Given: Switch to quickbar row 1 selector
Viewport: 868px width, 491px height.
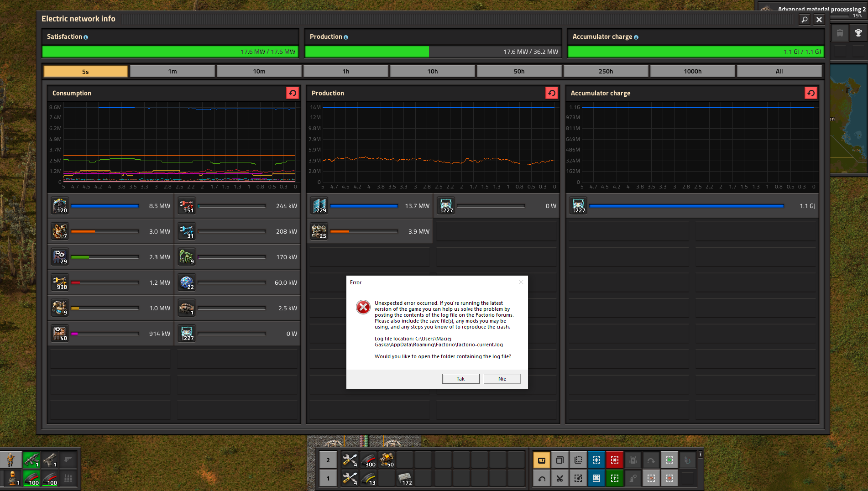Looking at the screenshot, I should (x=328, y=478).
